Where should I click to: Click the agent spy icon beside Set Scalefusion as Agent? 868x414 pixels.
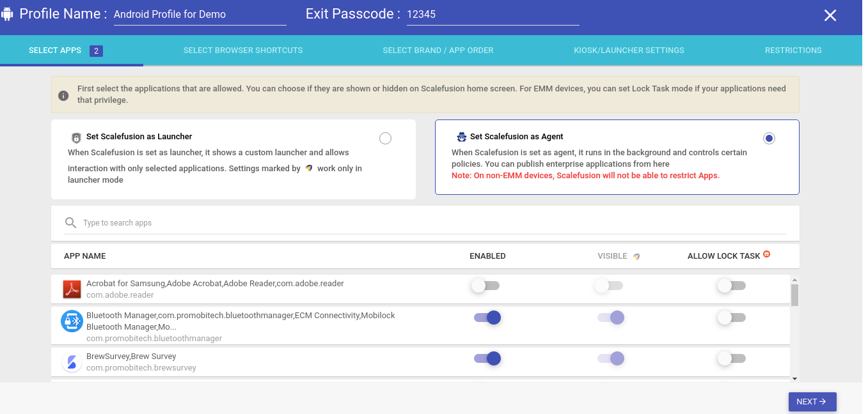pos(461,137)
